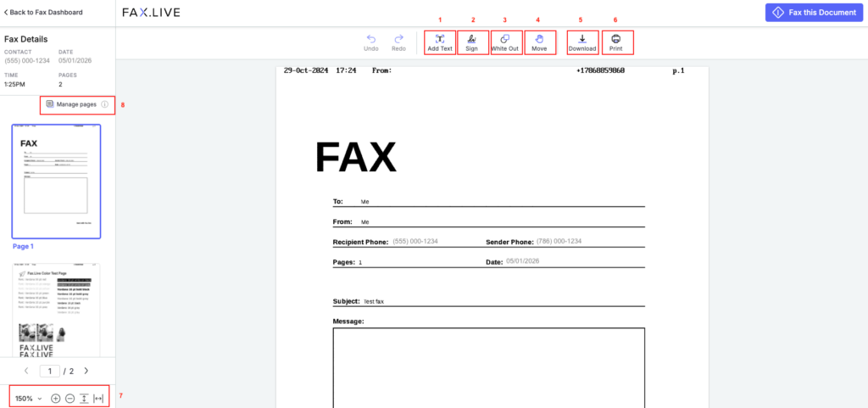Viewport: 868px width, 408px height.
Task: Redo the last edit
Action: tap(398, 43)
